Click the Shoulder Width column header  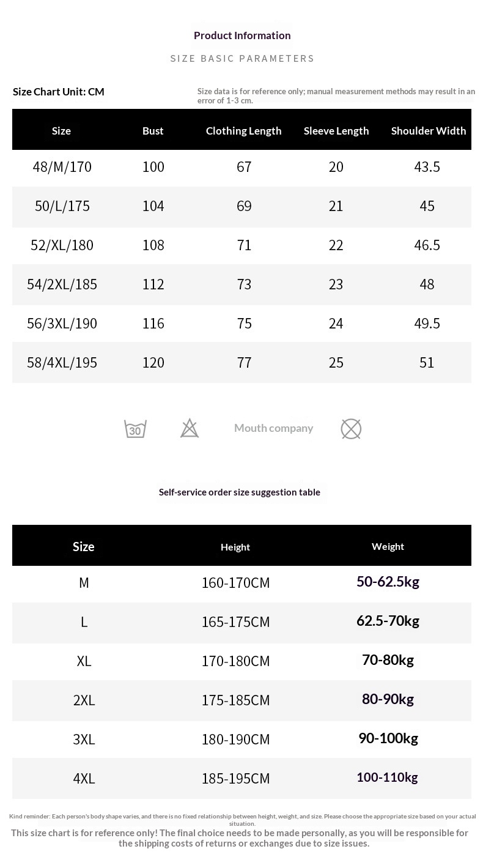click(429, 131)
